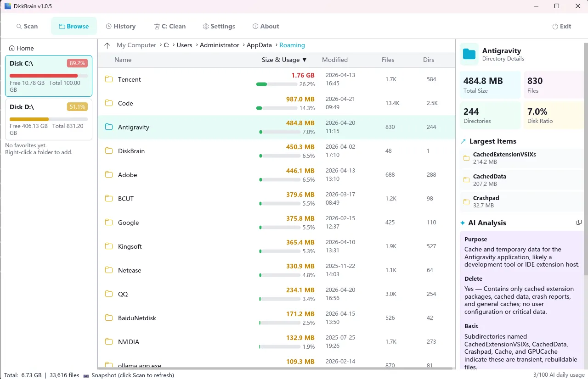Click the Name column header to sort
The image size is (588, 379).
coord(123,60)
